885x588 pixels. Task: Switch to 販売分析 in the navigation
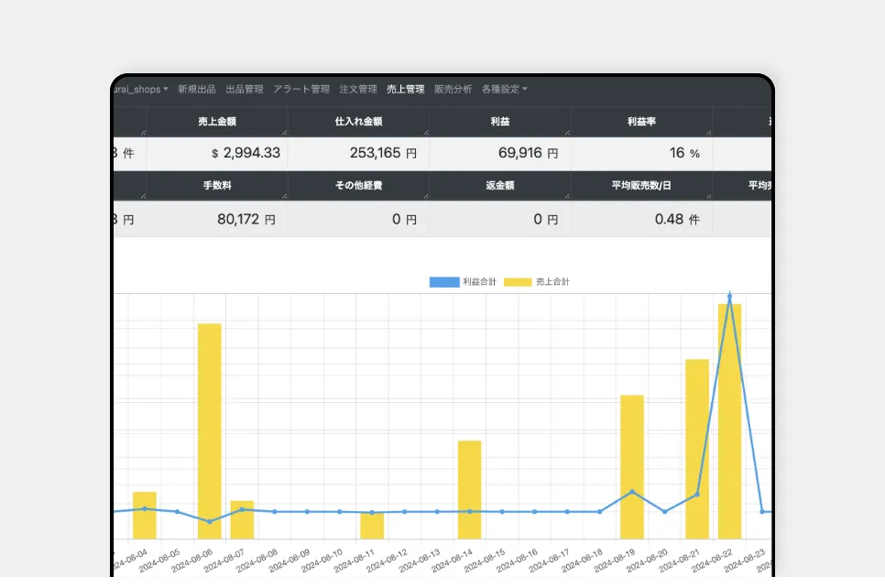pos(453,89)
